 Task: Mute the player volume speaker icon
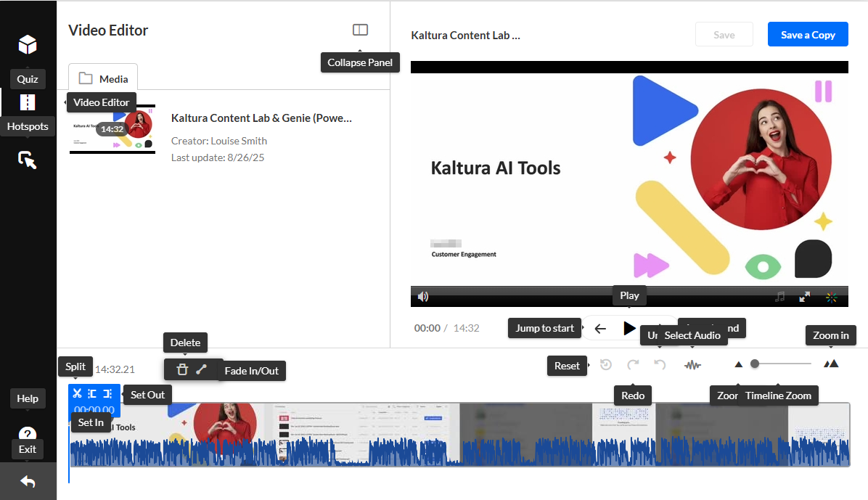(423, 297)
